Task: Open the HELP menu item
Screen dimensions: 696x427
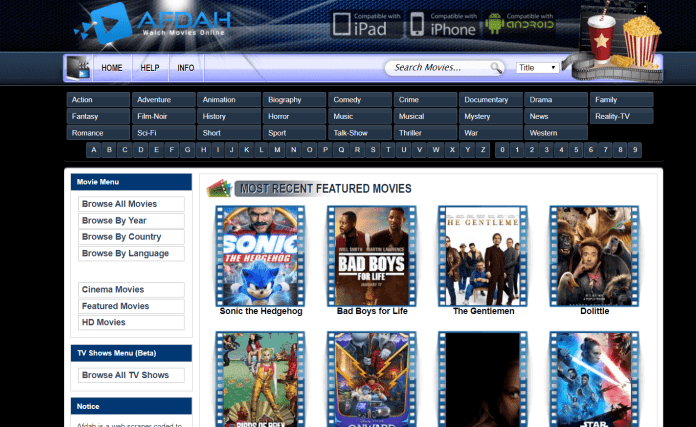Action: point(150,68)
